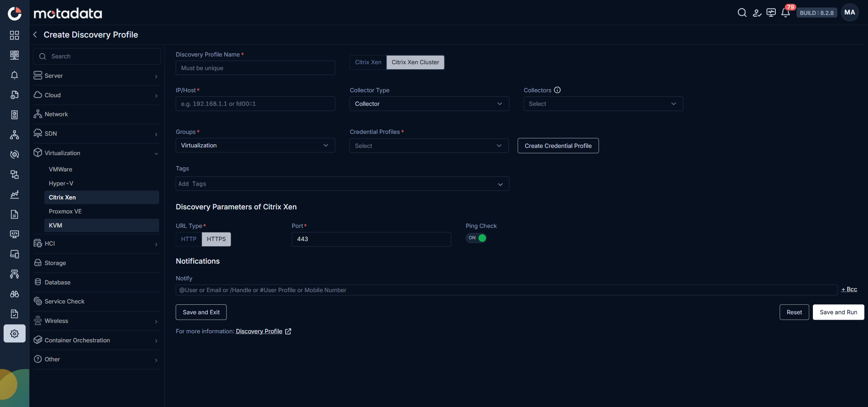The height and width of the screenshot is (407, 868).
Task: Select HTTP URL type
Action: tap(189, 239)
